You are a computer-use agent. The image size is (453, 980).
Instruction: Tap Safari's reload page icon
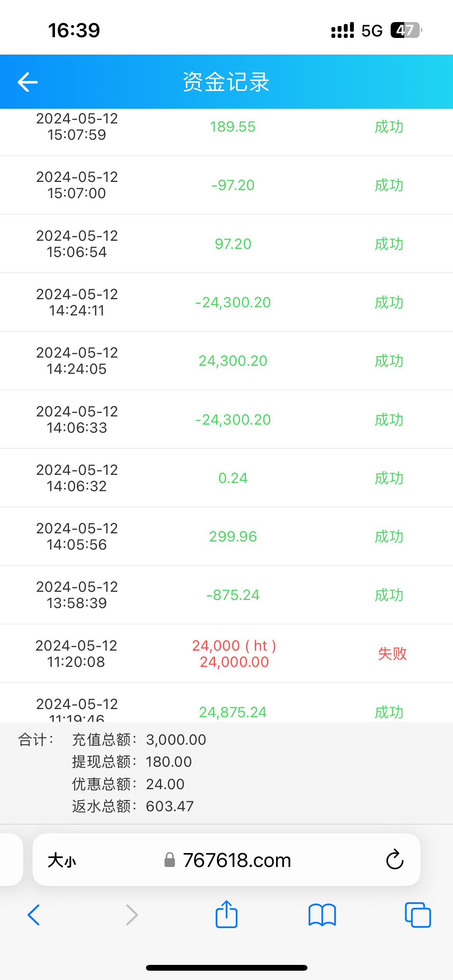[395, 860]
